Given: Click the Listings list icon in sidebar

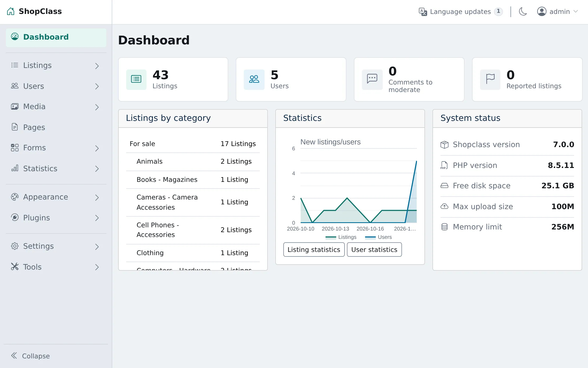Looking at the screenshot, I should (15, 65).
